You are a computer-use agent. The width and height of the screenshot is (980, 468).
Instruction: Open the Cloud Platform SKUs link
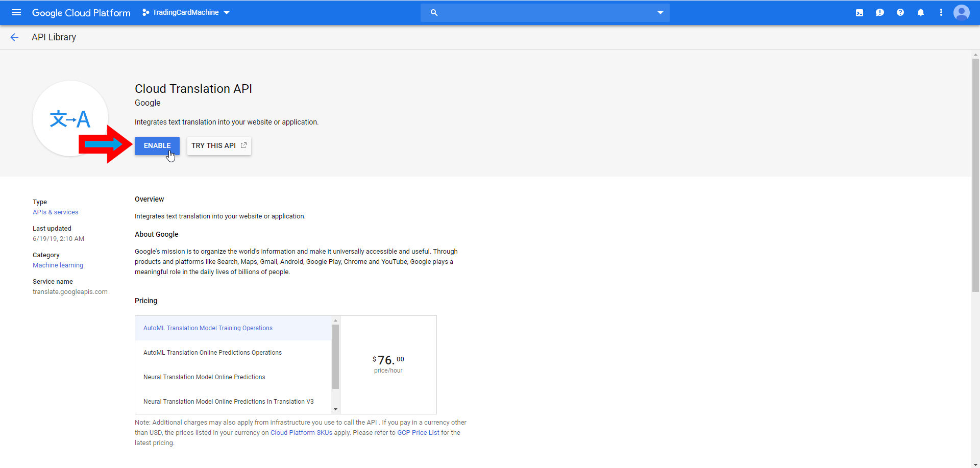301,433
